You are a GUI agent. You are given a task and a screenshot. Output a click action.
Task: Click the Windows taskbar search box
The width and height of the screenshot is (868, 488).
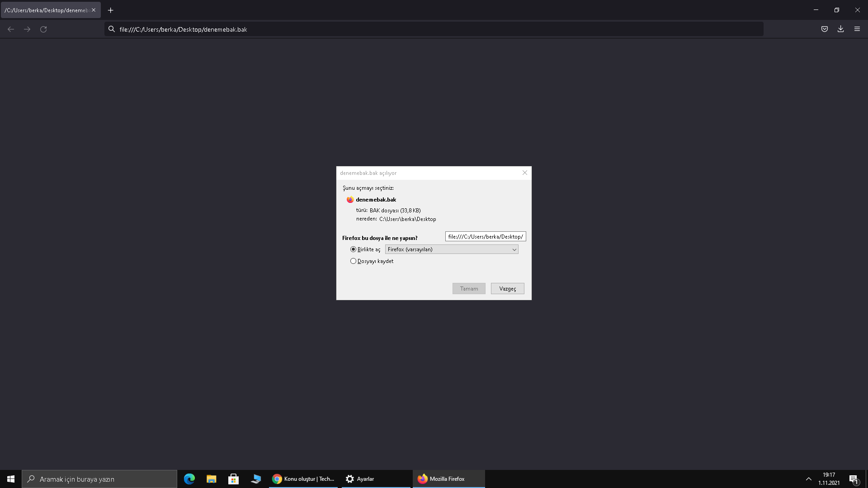pyautogui.click(x=99, y=479)
